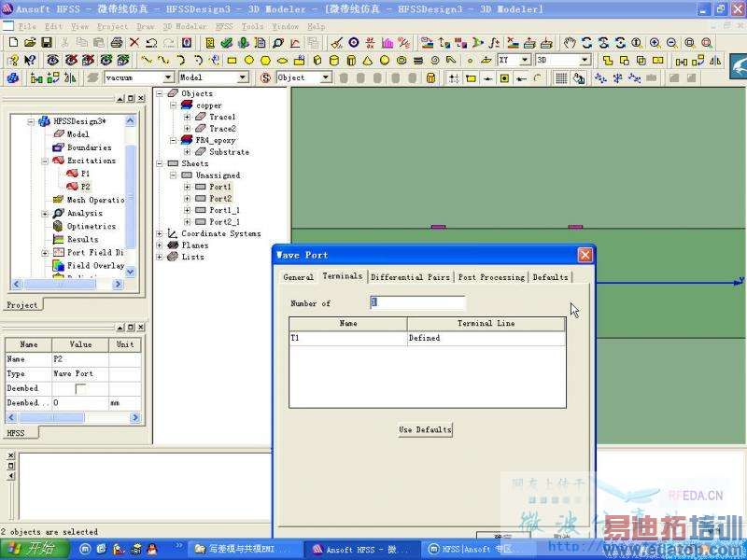The image size is (747, 560).
Task: Open the HFSS menu
Action: coord(224,27)
